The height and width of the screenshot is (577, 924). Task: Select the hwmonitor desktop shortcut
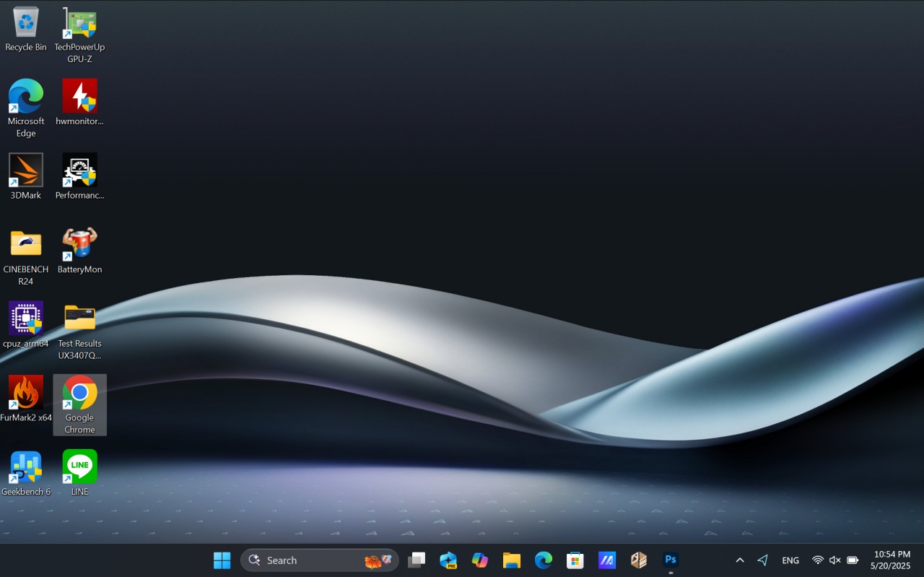click(x=79, y=103)
